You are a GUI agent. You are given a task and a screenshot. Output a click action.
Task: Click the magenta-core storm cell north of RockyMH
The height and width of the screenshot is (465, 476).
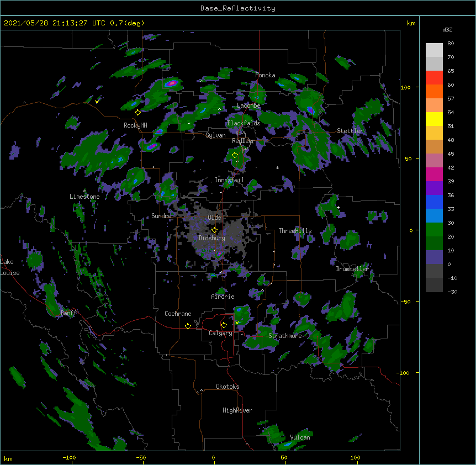coord(171,83)
